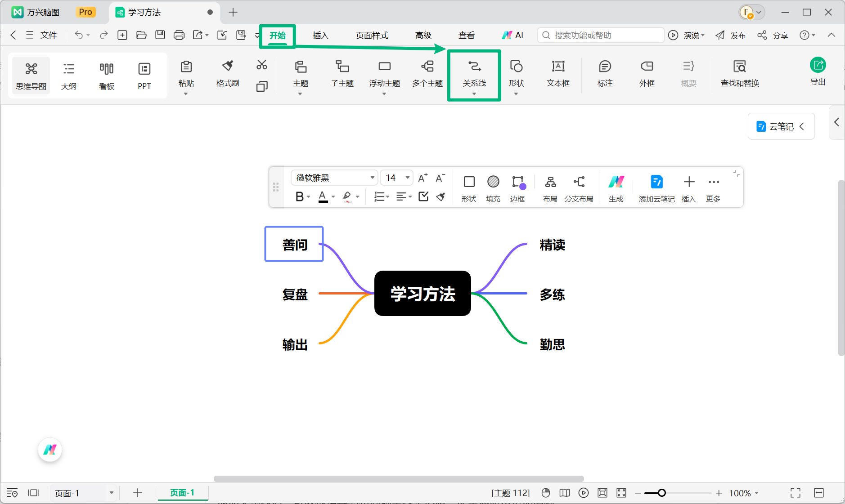Click 添加云笔记 add cloud note

656,189
